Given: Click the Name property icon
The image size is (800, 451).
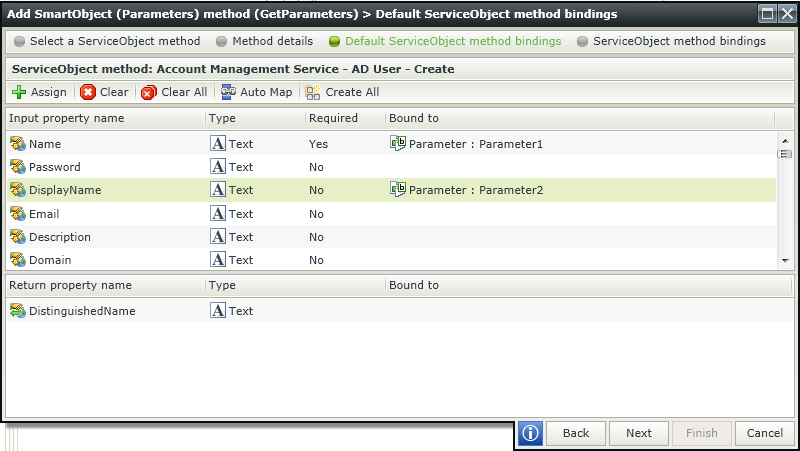Looking at the screenshot, I should coord(18,144).
